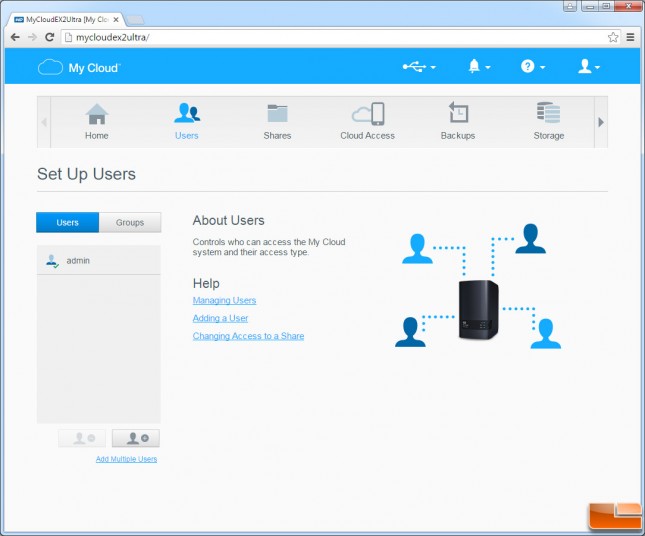Viewport: 645px width, 536px height.
Task: Click the NAS device illustration
Action: [478, 309]
